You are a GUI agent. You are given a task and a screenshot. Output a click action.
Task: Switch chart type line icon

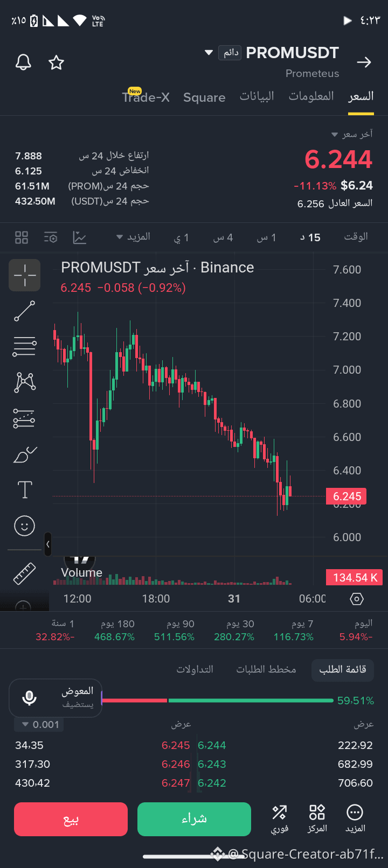80,237
